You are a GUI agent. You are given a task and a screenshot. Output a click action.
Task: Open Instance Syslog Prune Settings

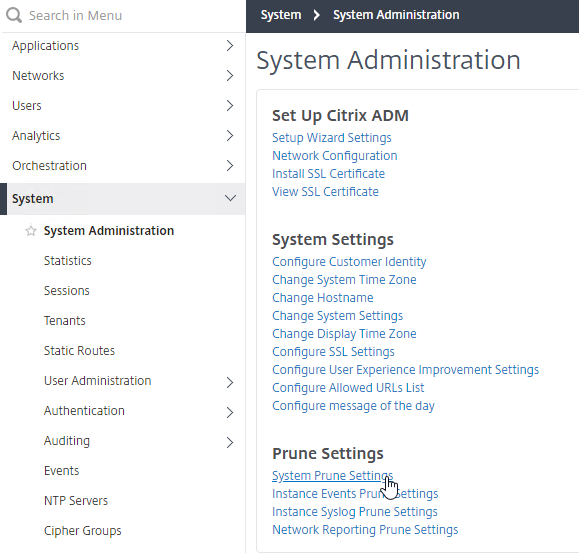(354, 512)
